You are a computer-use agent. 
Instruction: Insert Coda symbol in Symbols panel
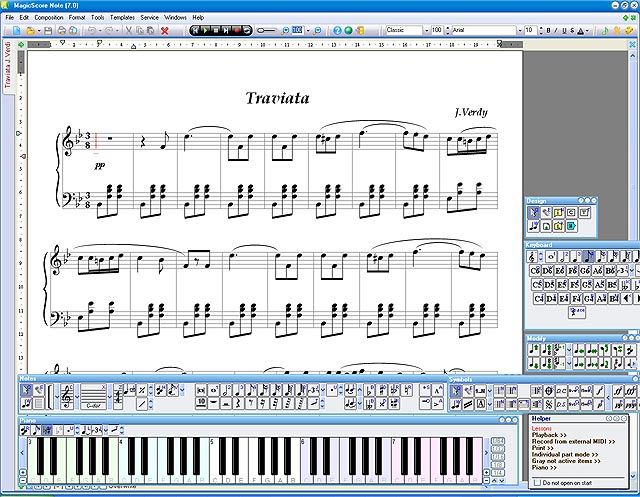pyautogui.click(x=549, y=391)
